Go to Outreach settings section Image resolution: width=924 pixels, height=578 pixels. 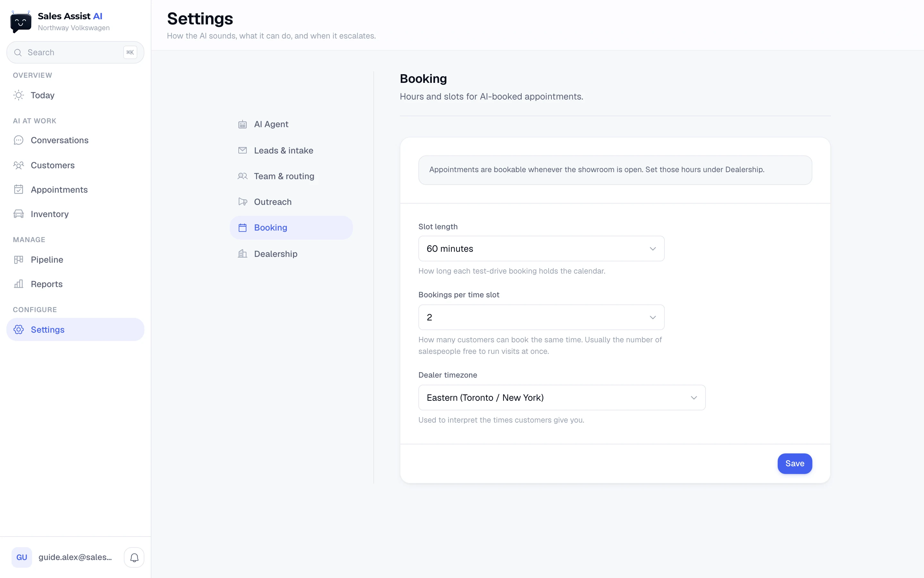[x=291, y=202]
